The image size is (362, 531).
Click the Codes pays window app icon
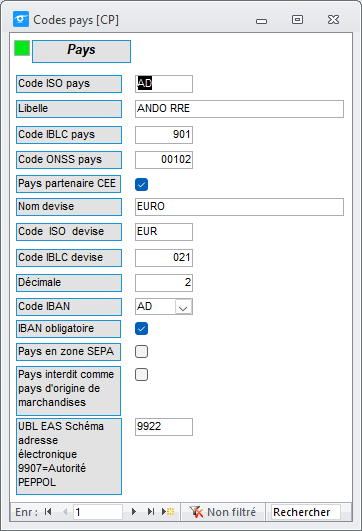click(x=21, y=19)
